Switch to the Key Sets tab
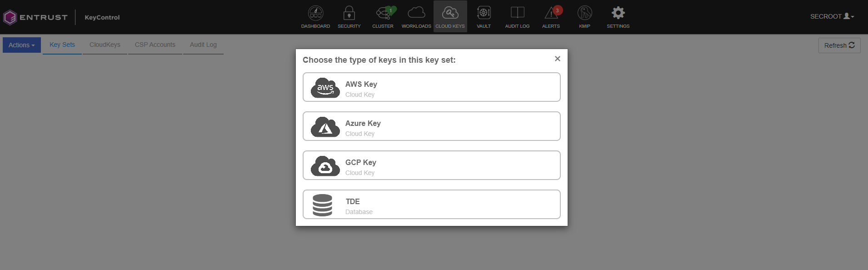 point(62,45)
